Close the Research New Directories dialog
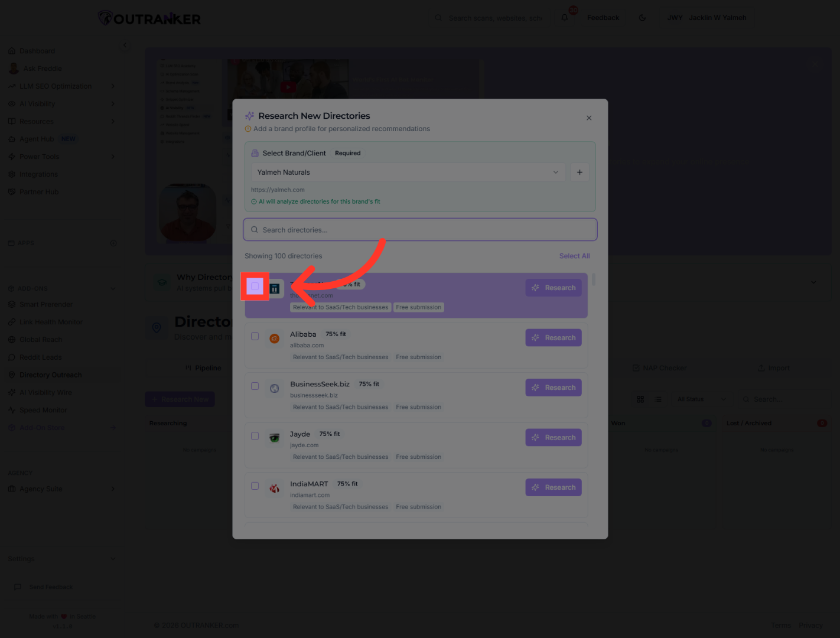This screenshot has height=638, width=840. (x=589, y=118)
